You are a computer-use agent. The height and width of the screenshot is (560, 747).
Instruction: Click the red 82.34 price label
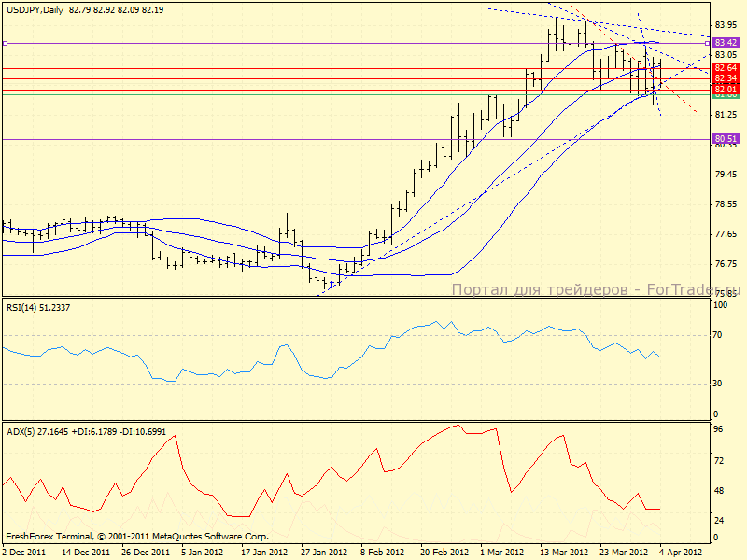click(x=726, y=78)
